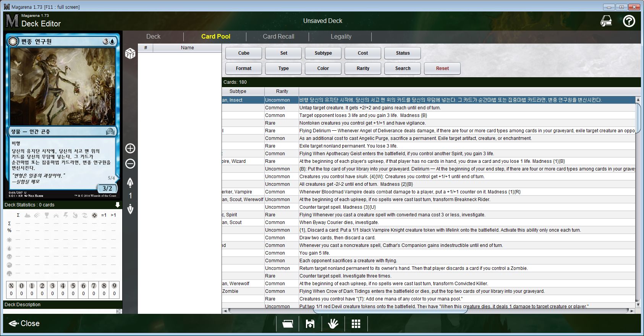Click the Close button

click(x=24, y=323)
